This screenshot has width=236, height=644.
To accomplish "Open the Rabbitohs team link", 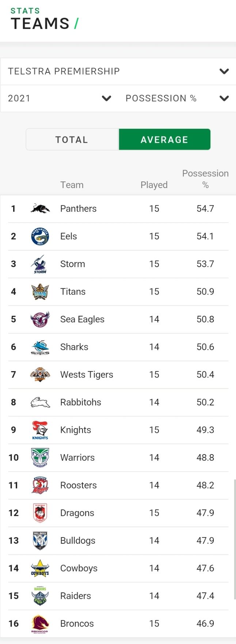I will [81, 402].
